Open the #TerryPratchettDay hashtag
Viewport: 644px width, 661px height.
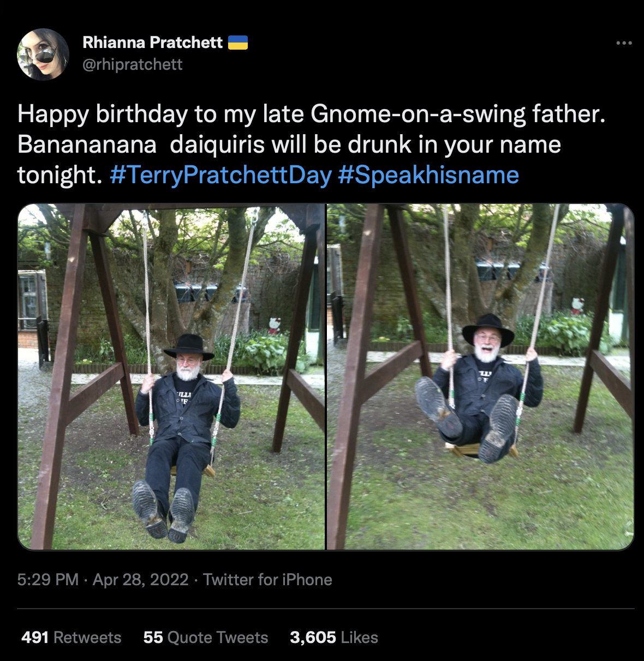pyautogui.click(x=220, y=175)
